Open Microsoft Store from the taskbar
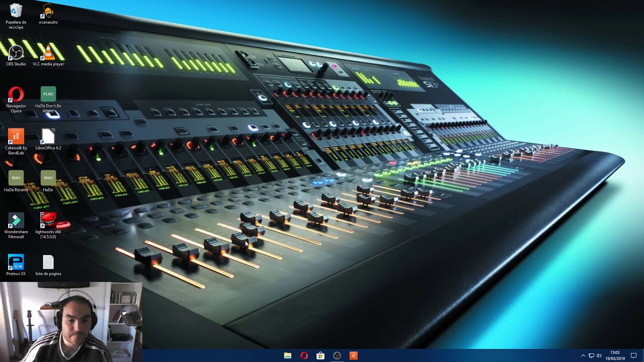Viewport: 644px width, 362px height. [x=320, y=355]
